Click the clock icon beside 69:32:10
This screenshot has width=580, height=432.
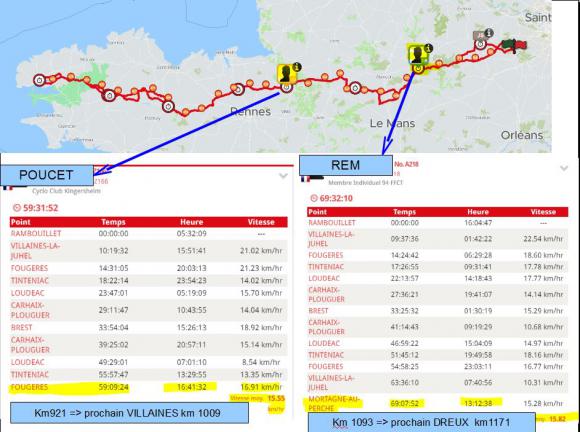click(x=314, y=198)
